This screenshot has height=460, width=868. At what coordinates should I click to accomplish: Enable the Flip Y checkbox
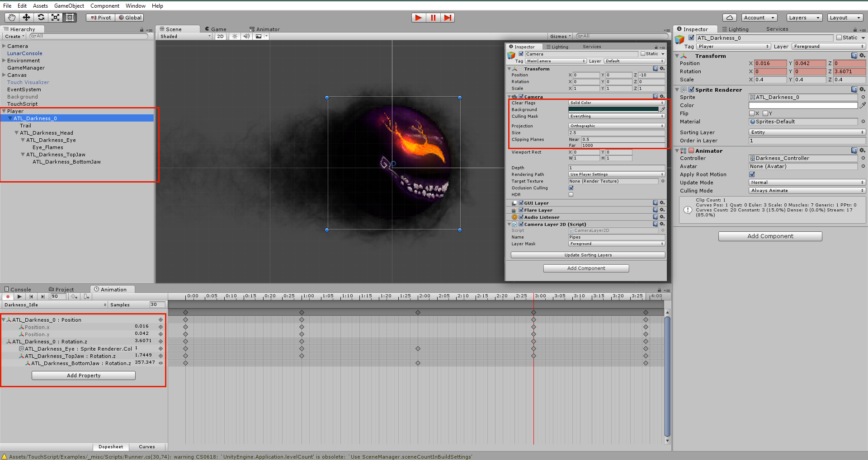[x=765, y=113]
